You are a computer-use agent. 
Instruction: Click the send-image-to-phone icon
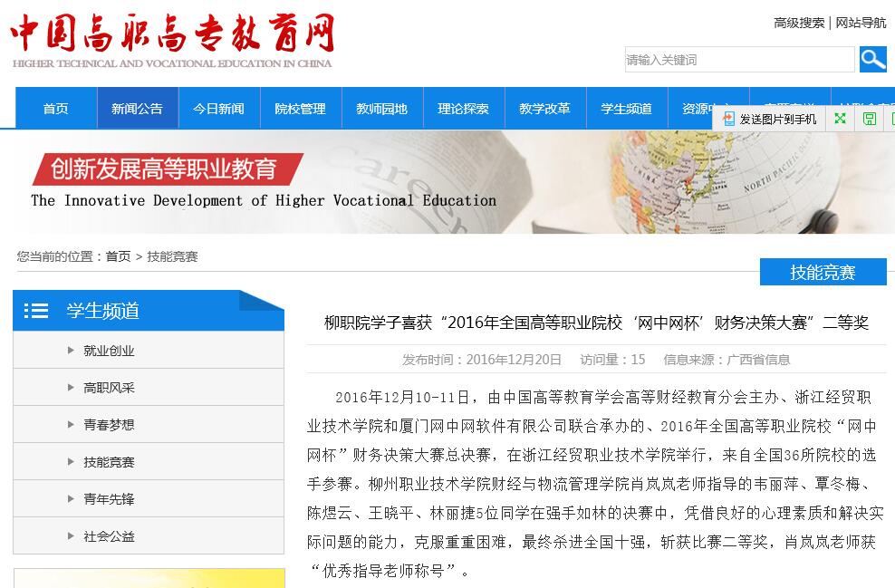pyautogui.click(x=729, y=119)
